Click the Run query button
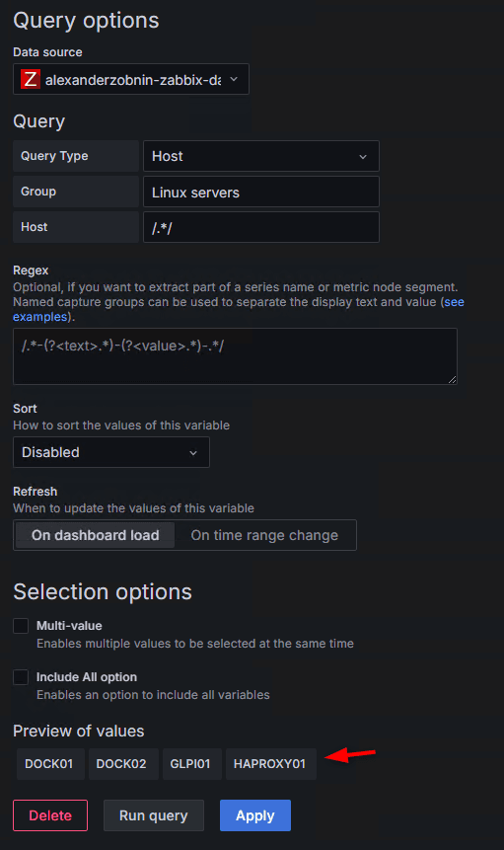Image resolution: width=504 pixels, height=850 pixels. pos(154,815)
